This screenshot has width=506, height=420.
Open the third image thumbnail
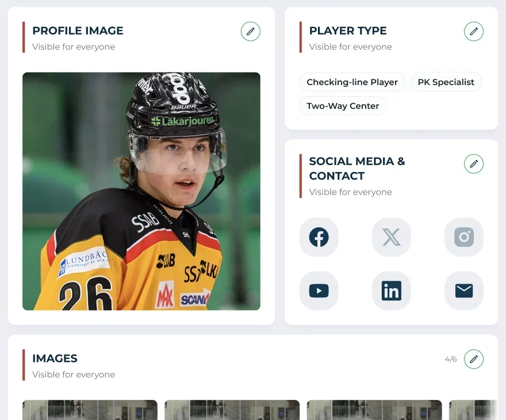point(374,410)
